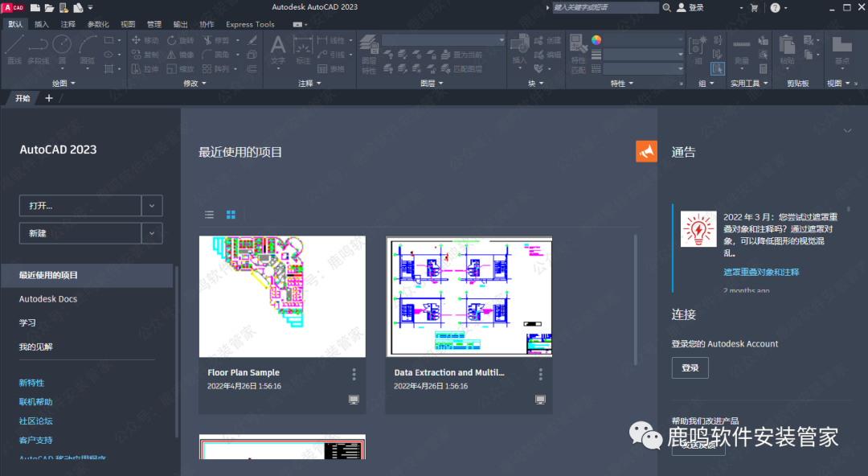Click the Erase tool icon in Modify panel

(252, 40)
